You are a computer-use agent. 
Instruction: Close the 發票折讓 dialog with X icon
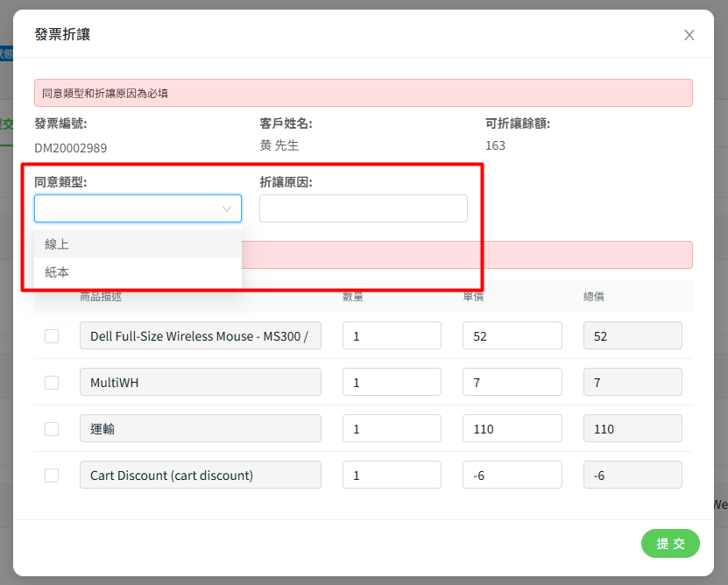point(689,35)
